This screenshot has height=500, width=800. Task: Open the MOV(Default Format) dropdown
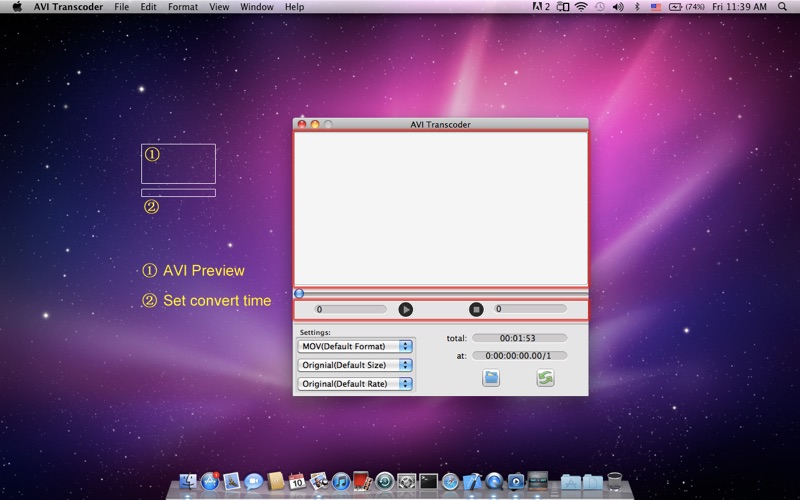(x=355, y=346)
